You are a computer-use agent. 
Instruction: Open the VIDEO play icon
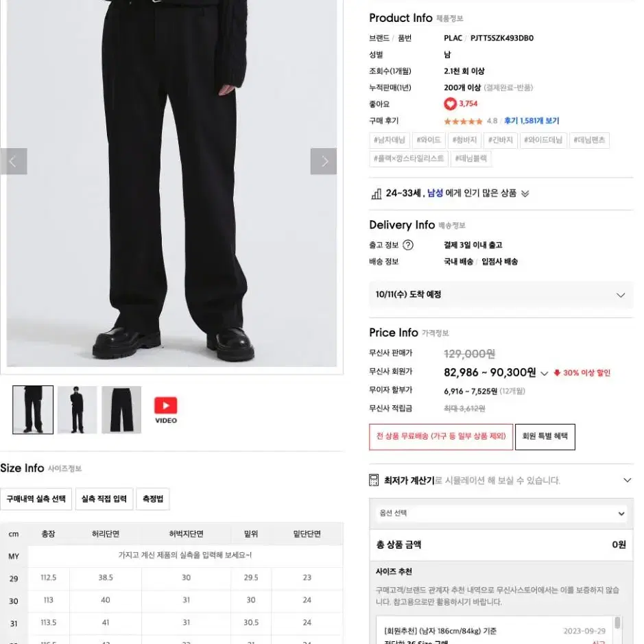165,405
